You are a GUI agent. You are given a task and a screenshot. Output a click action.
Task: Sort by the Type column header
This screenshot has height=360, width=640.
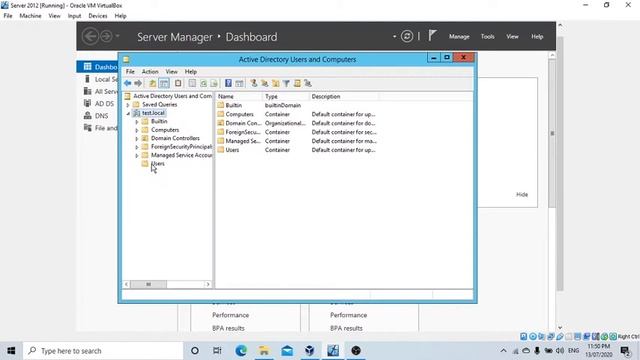[x=286, y=97]
